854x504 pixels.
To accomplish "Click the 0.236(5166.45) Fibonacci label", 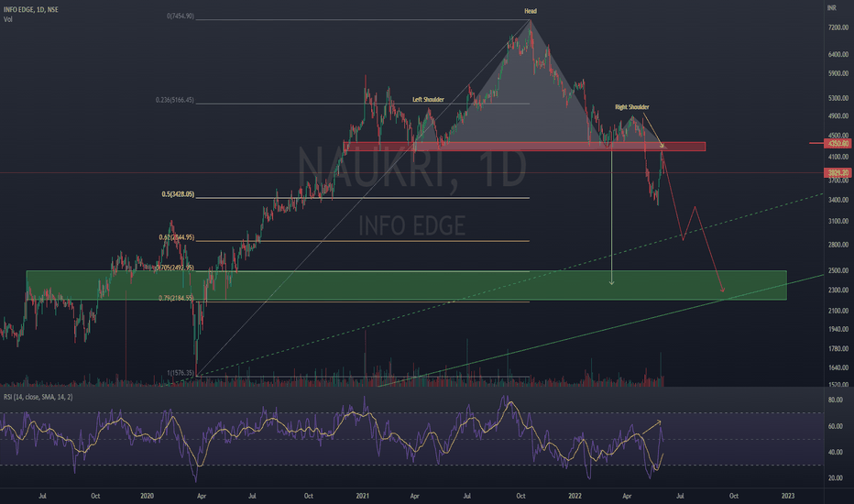I will [x=174, y=100].
